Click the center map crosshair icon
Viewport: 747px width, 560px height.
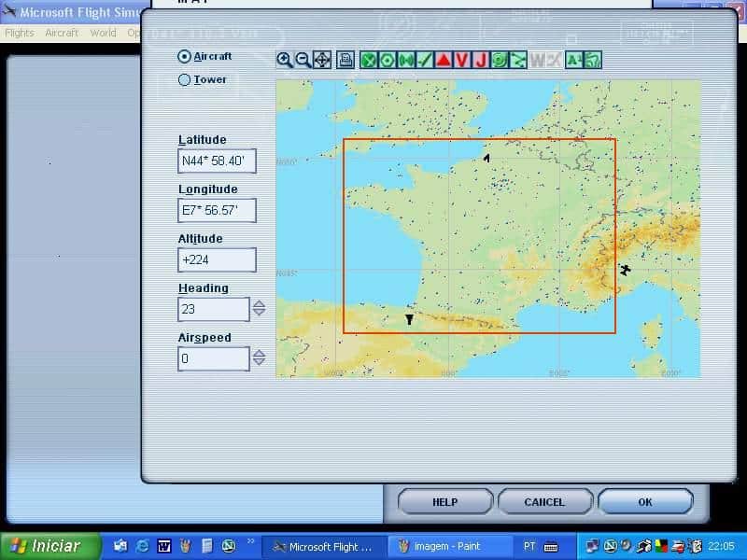click(321, 60)
